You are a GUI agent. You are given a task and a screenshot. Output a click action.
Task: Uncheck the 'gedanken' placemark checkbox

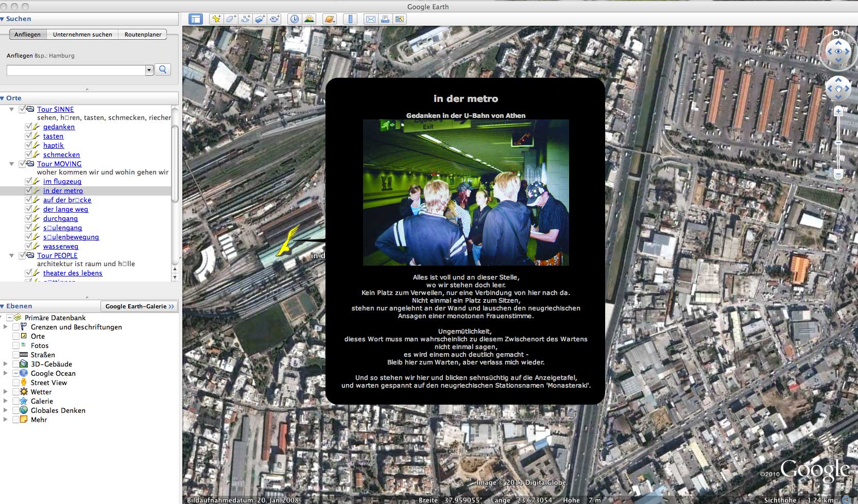tap(28, 127)
